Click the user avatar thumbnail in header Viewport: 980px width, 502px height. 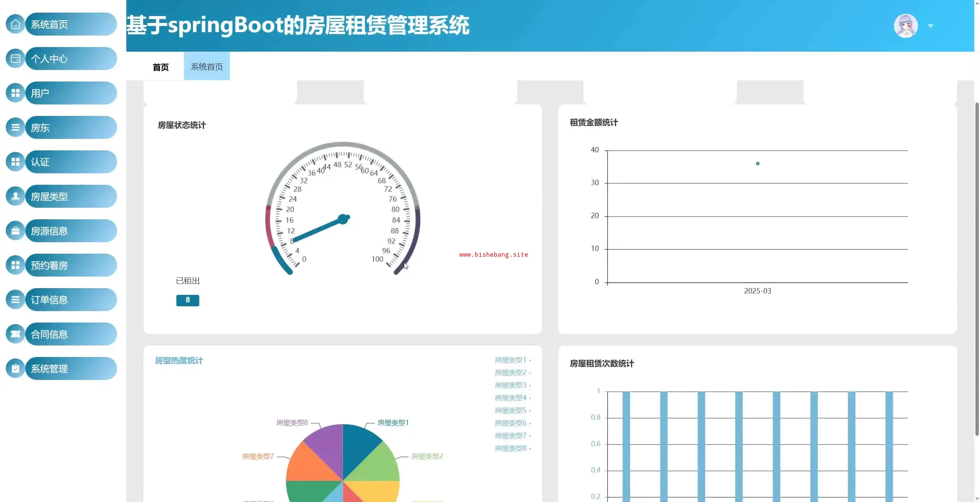pos(905,26)
